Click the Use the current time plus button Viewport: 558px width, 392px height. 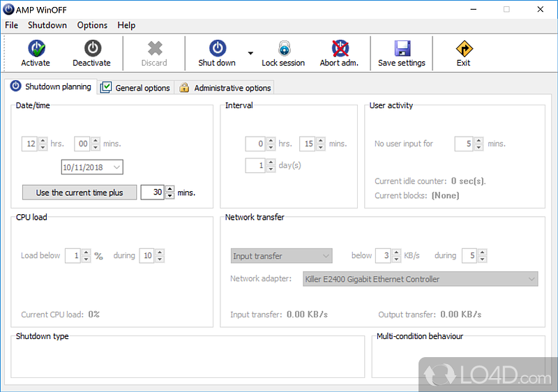pyautogui.click(x=80, y=193)
